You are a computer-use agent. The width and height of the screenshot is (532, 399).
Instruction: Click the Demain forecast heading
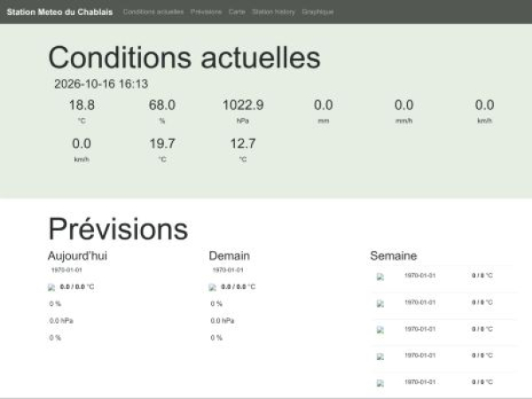point(230,256)
